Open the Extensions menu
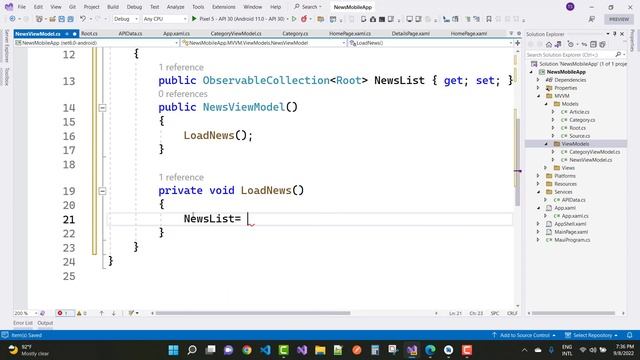Screen dimensions: 640x360 coord(224,7)
